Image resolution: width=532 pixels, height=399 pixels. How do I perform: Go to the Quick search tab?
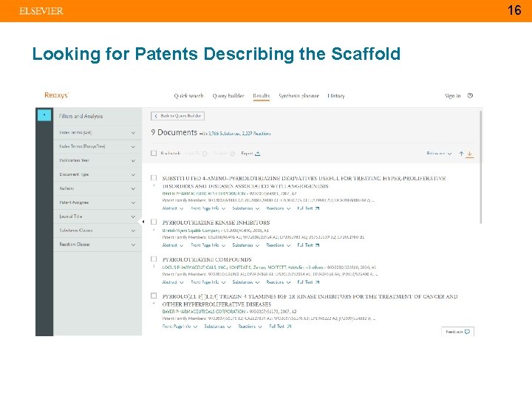click(x=188, y=96)
